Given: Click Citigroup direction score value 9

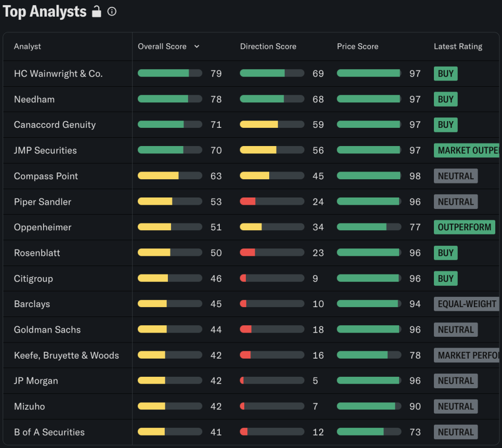Looking at the screenshot, I should (x=315, y=279).
